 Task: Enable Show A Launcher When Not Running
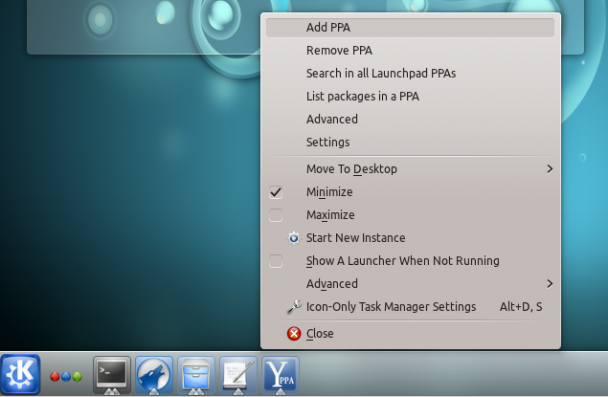click(x=276, y=261)
